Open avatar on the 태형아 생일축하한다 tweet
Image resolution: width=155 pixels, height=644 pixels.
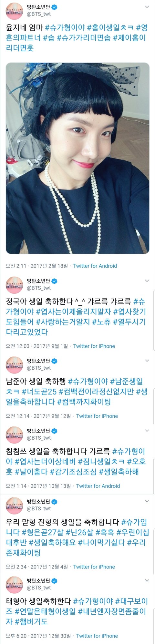point(15,585)
